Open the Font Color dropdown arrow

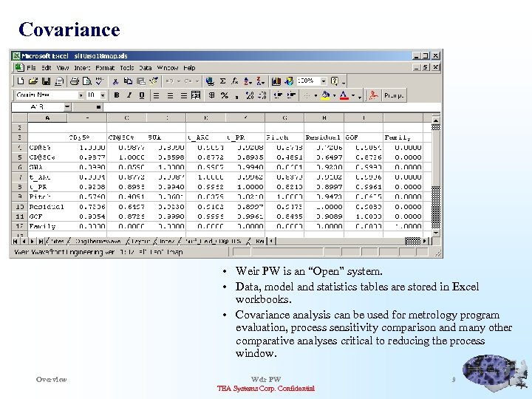[x=353, y=95]
